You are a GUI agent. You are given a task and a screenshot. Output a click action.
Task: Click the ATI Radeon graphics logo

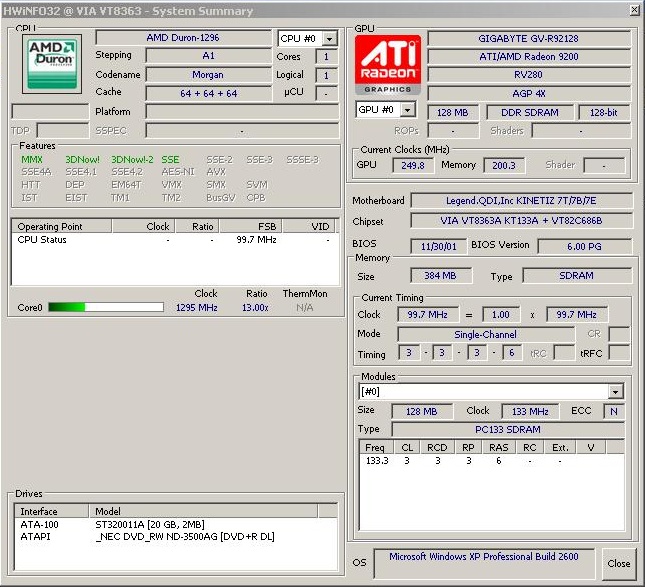point(387,65)
